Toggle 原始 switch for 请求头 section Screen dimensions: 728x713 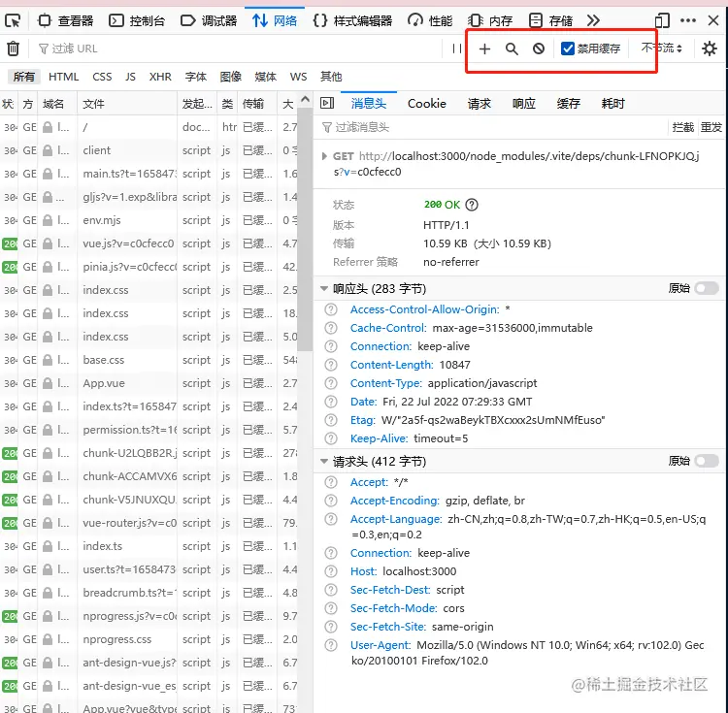(x=707, y=461)
